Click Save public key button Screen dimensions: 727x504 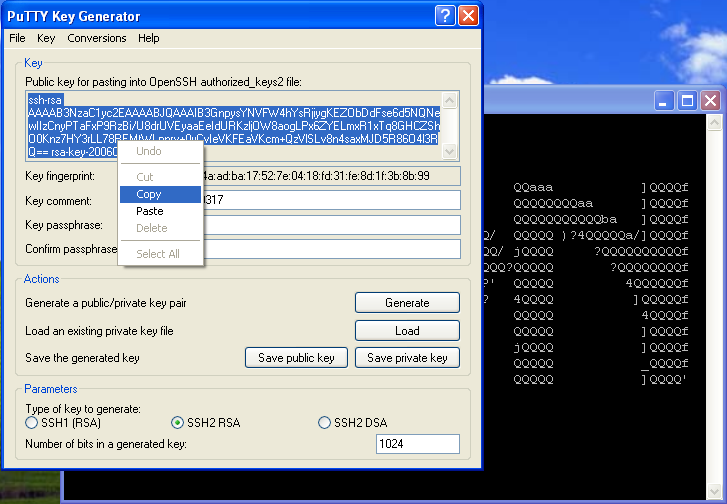pyautogui.click(x=296, y=357)
